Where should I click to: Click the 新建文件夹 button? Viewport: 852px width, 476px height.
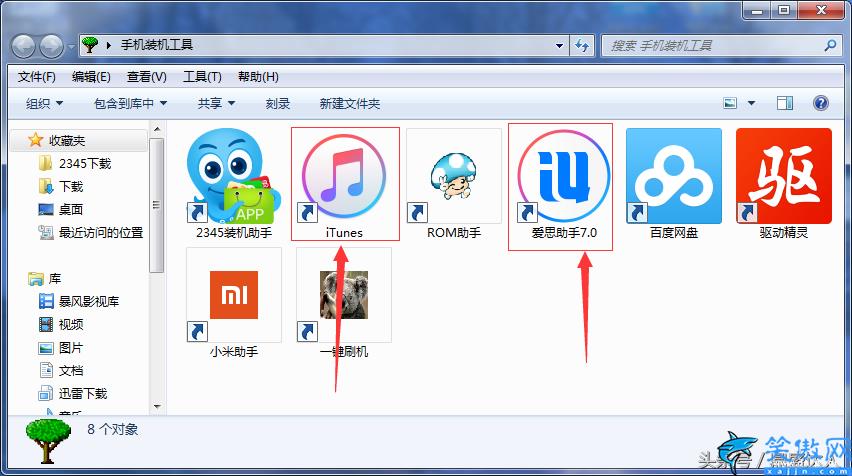349,103
